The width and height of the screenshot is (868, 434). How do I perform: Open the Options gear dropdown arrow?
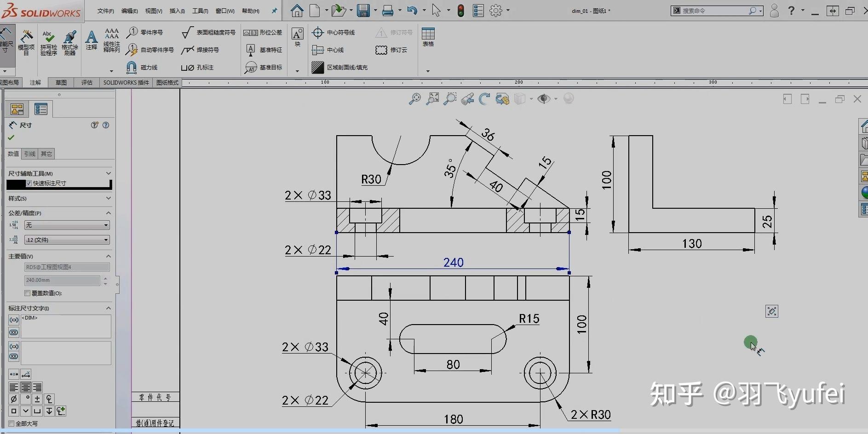tap(508, 10)
